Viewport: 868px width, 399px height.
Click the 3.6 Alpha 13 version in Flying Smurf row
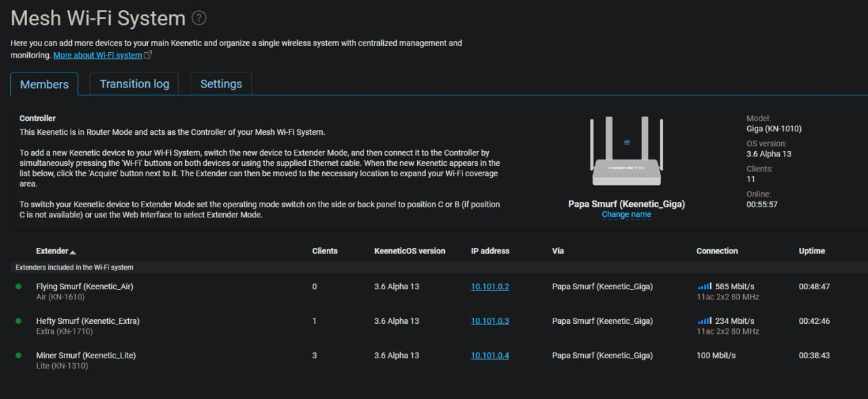pos(397,287)
